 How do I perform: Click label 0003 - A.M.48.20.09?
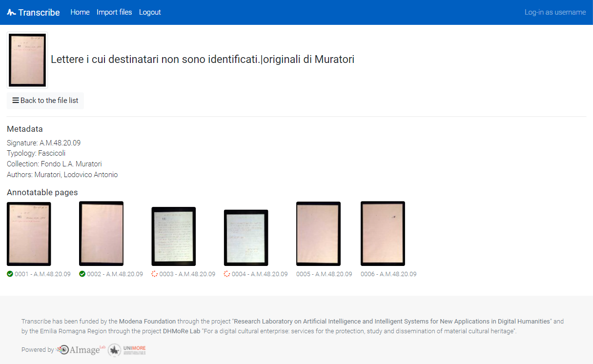(x=187, y=274)
